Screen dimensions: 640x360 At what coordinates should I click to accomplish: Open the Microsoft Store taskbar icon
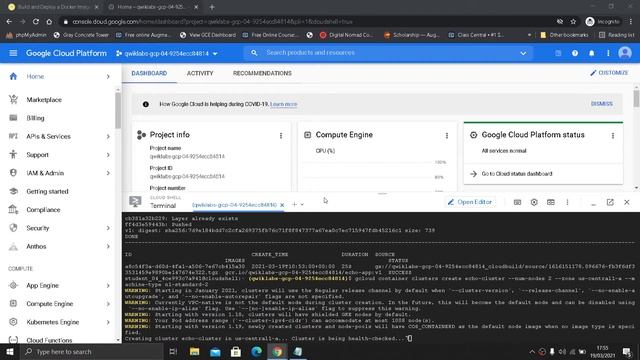tap(236, 351)
